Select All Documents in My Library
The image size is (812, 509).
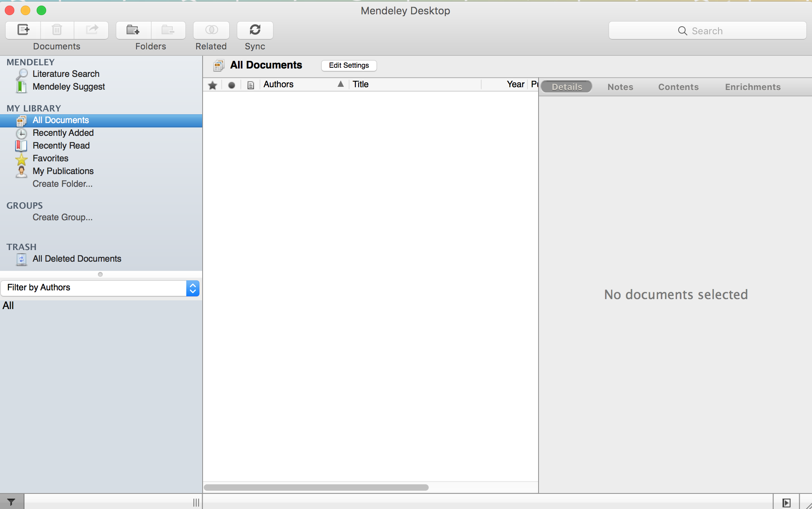[x=101, y=121]
